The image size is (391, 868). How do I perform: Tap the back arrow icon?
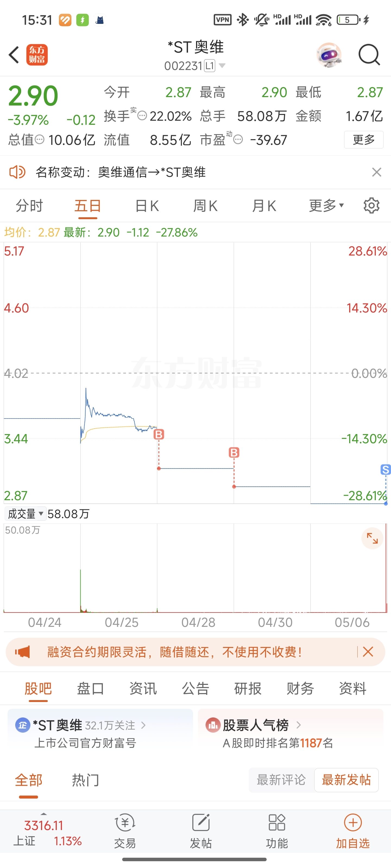coord(14,55)
